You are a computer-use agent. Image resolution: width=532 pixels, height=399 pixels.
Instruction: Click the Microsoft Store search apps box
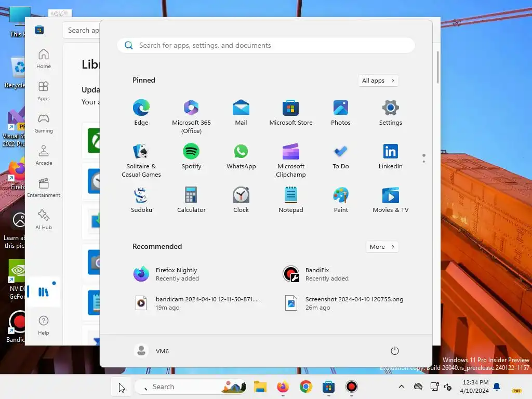82,30
